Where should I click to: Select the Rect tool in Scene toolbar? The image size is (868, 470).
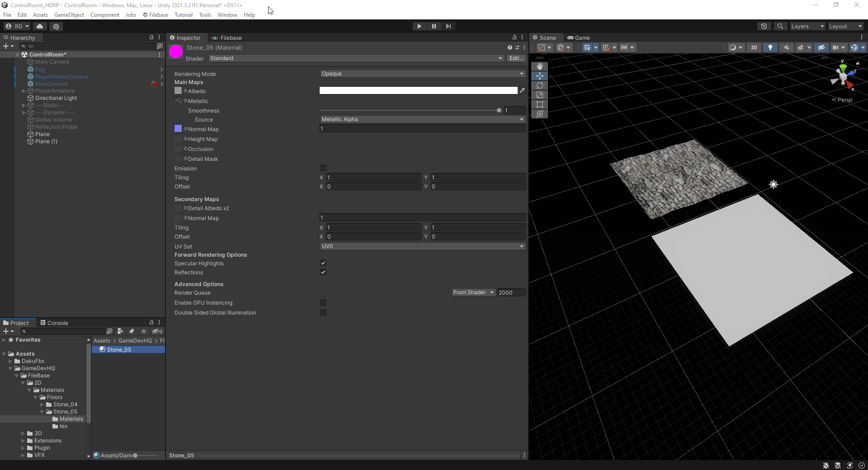coord(539,104)
